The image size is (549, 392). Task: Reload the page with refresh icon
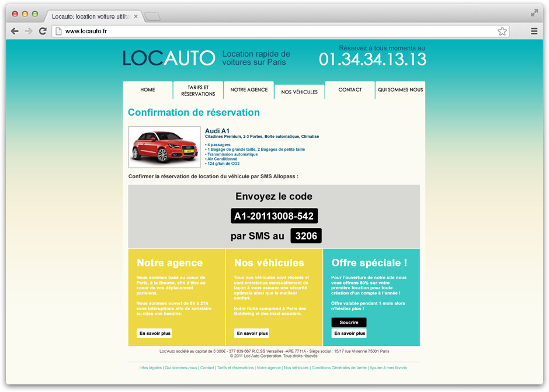(43, 31)
